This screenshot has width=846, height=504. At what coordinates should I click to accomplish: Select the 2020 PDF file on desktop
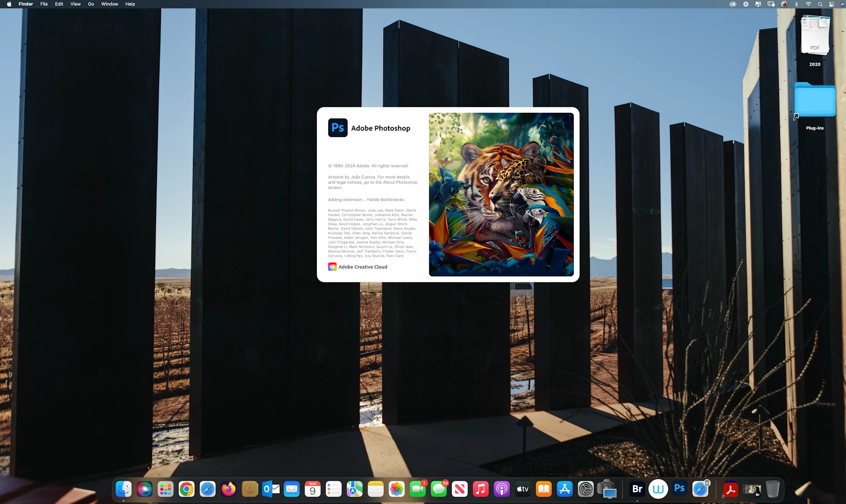point(815,35)
